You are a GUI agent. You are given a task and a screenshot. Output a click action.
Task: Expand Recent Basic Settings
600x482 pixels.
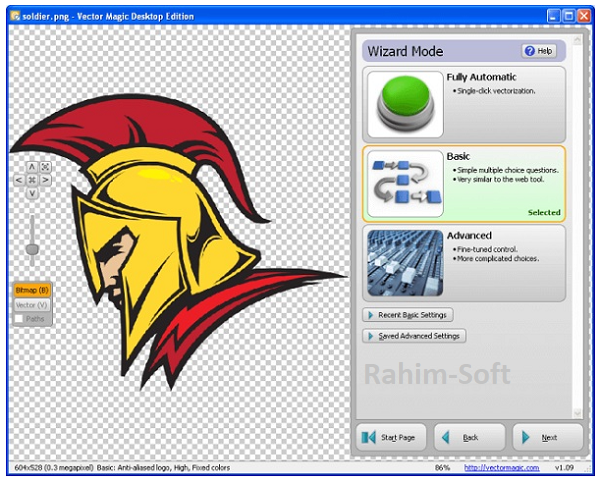[408, 315]
